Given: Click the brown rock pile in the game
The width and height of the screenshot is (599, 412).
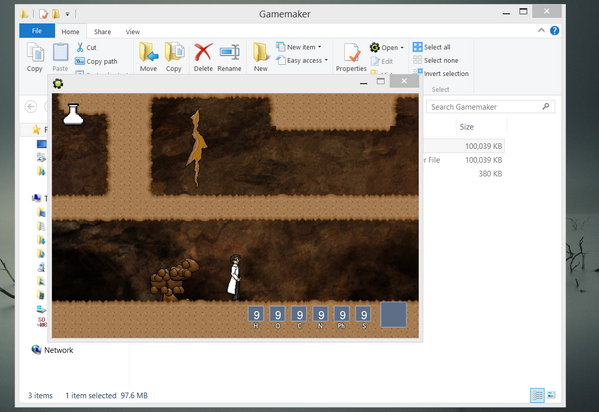Looking at the screenshot, I should pyautogui.click(x=174, y=281).
